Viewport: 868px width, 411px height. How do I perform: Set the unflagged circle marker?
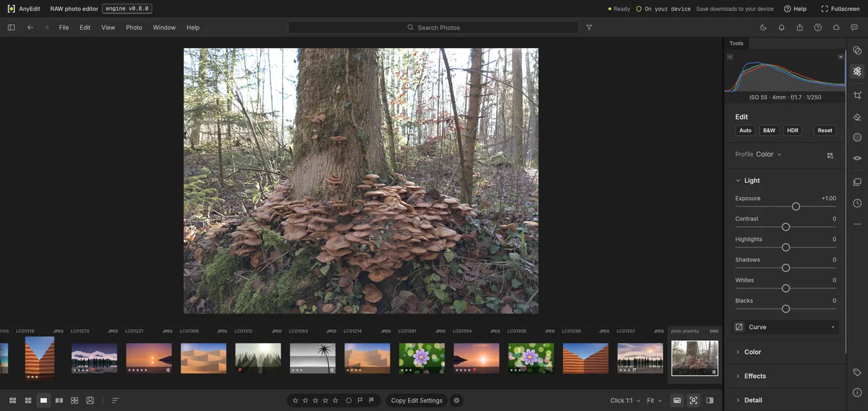click(348, 400)
